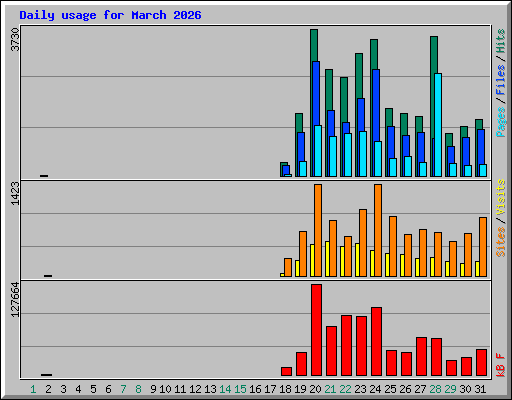This screenshot has height=400, width=512.
Task: Click the orange visits bar for day 31
Action: [x=483, y=247]
